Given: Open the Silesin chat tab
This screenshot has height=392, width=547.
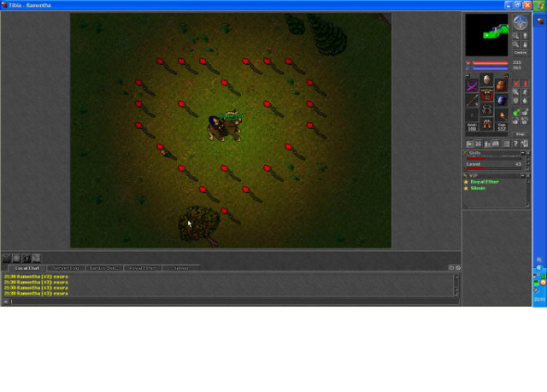Looking at the screenshot, I should tap(180, 268).
